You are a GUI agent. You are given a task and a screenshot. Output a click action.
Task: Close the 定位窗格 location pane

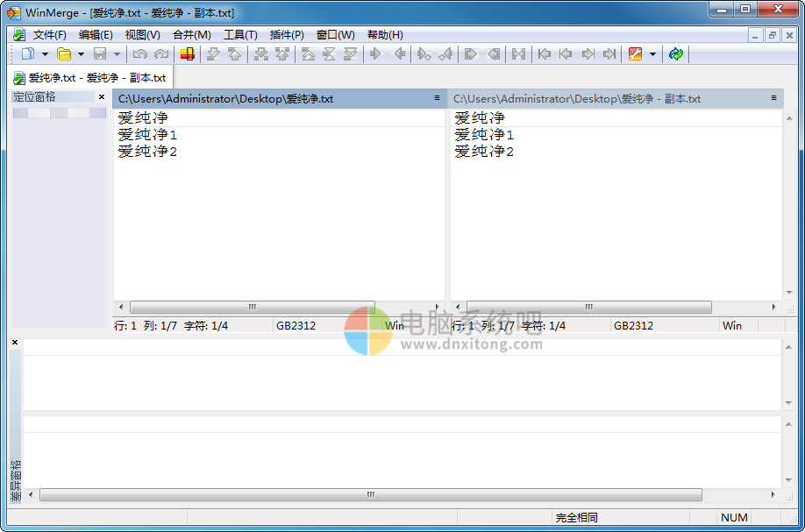coord(101,96)
